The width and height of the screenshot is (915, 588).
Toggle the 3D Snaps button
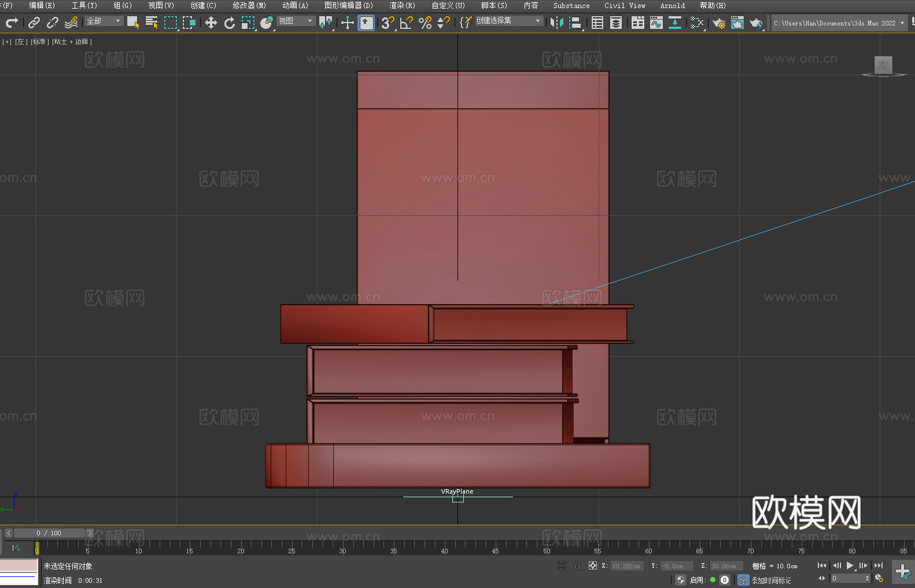[x=388, y=23]
